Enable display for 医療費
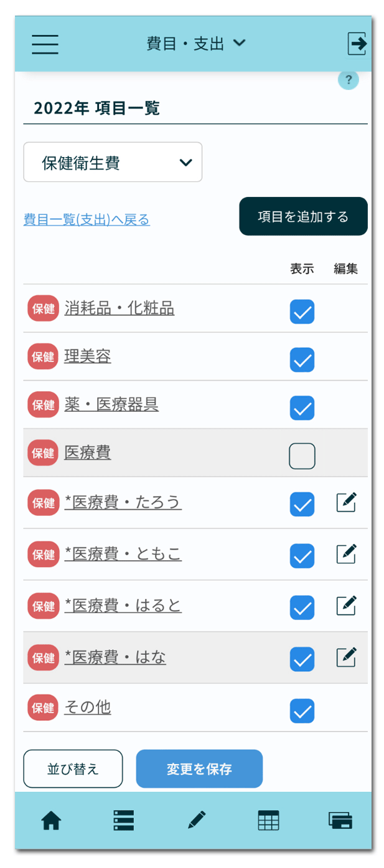 click(x=302, y=456)
